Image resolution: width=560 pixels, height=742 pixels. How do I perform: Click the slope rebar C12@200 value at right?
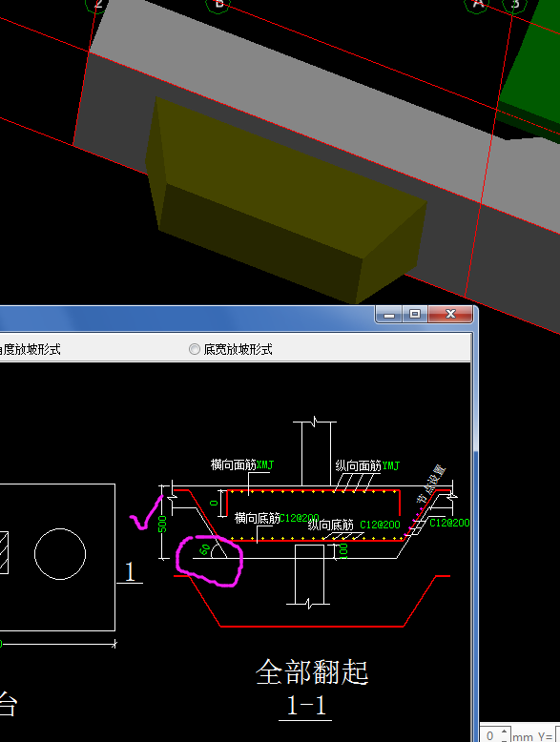coord(449,523)
